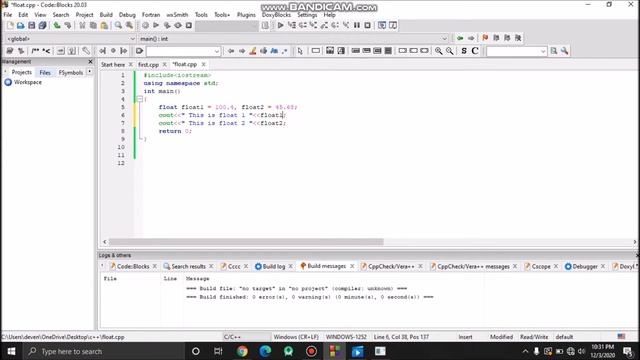Create a new file from the toolbar
Screen dimensions: 640x360
click(x=10, y=25)
